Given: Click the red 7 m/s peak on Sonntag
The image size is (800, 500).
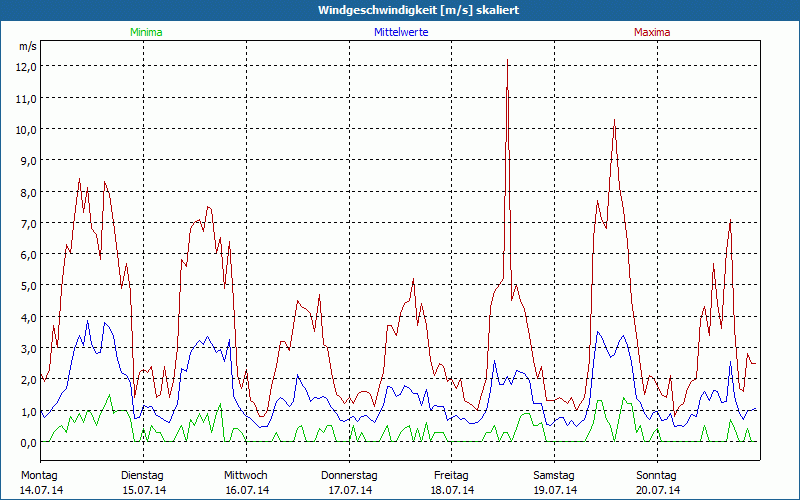Looking at the screenshot, I should (x=731, y=220).
